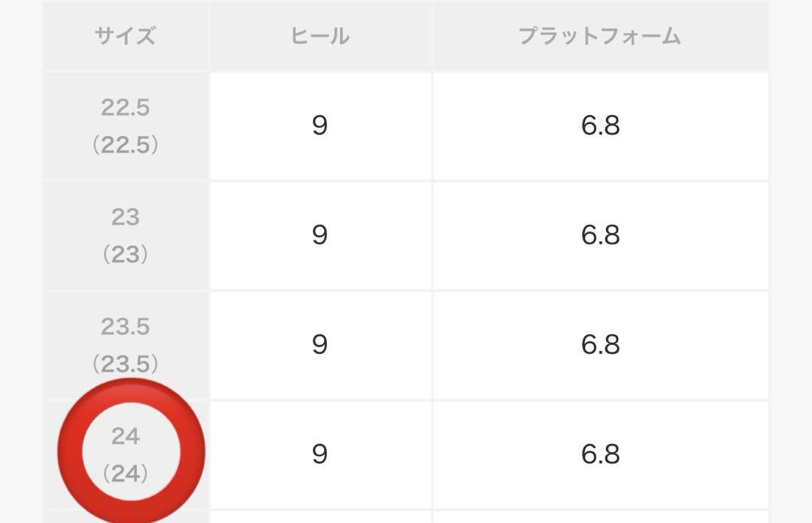Select the 23 (23) size row label
Image resolution: width=812 pixels, height=523 pixels.
pos(126,236)
